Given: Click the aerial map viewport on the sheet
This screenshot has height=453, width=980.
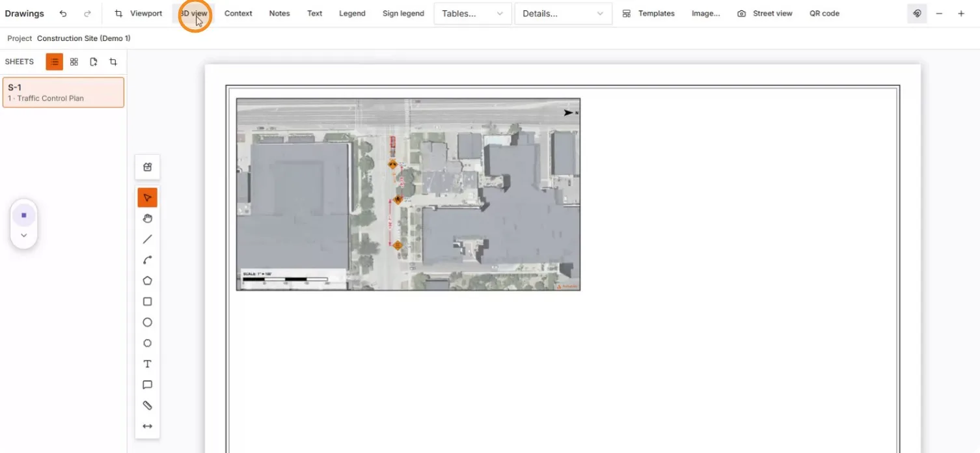Looking at the screenshot, I should pyautogui.click(x=408, y=195).
